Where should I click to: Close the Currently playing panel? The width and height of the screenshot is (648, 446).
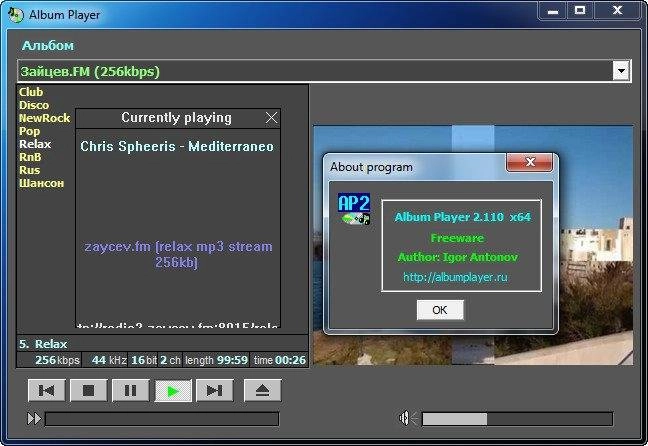(x=272, y=118)
